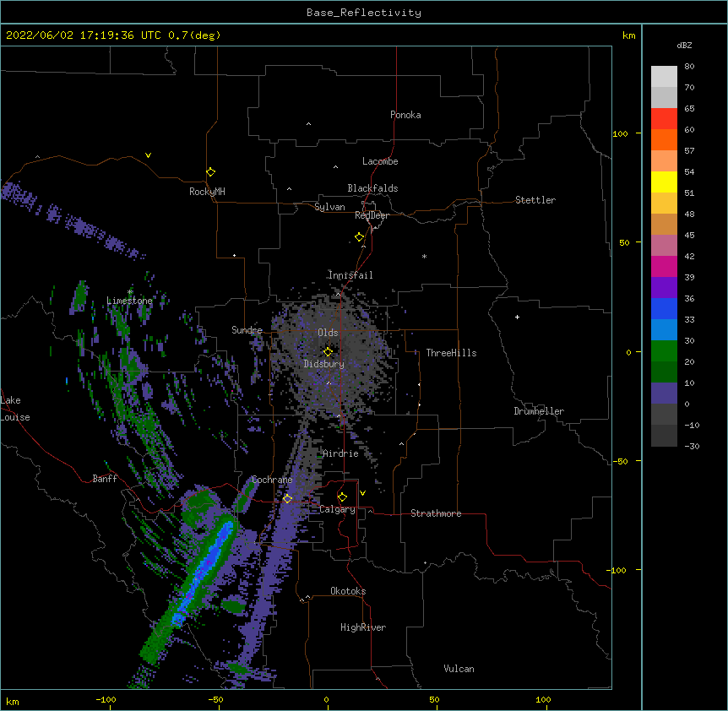Screen dimensions: 728x711
Task: Click the red 65 dBZ legend color
Action: pos(664,118)
